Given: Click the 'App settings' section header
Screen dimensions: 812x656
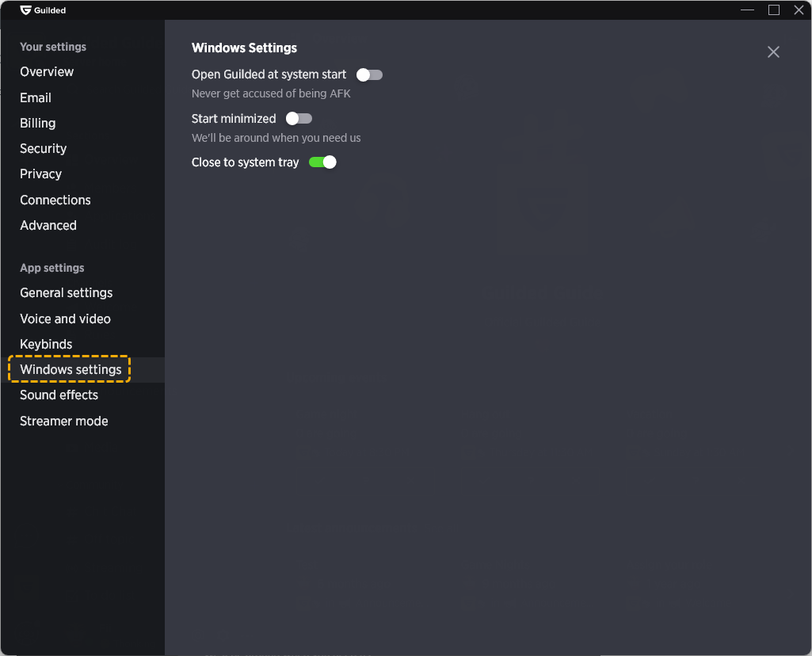Looking at the screenshot, I should [51, 268].
